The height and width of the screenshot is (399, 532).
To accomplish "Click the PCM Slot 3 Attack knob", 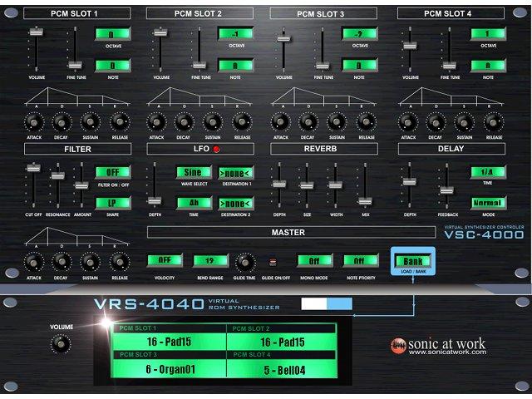I will [x=281, y=122].
